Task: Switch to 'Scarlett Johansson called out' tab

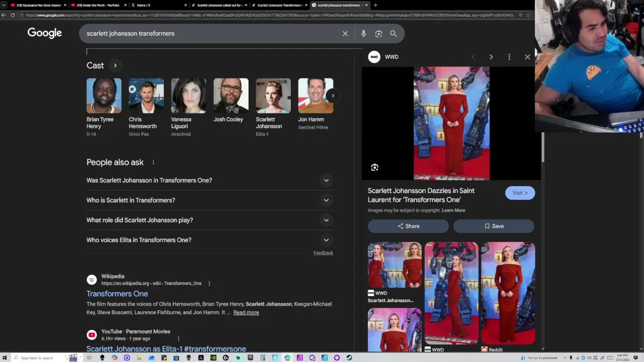Action: (x=218, y=5)
